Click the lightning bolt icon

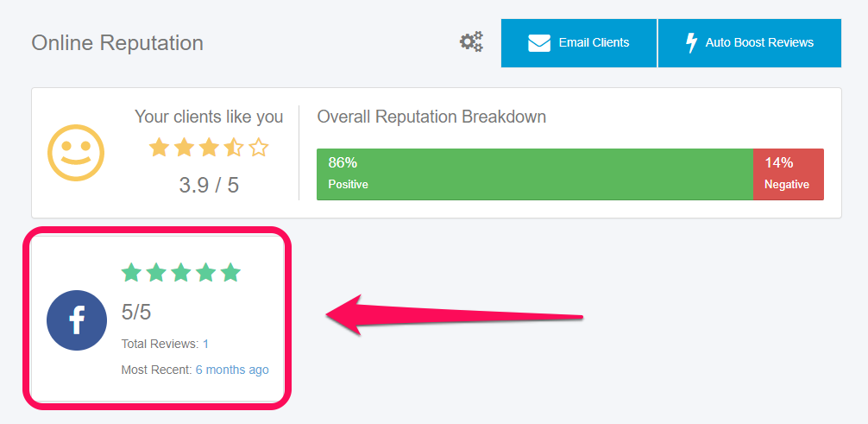691,43
